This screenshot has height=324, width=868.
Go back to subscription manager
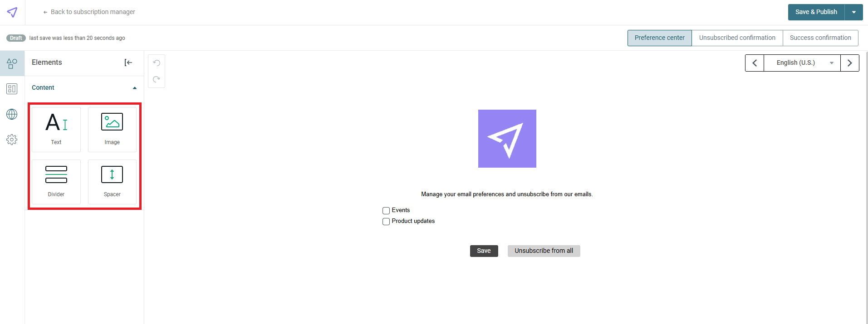tap(89, 12)
